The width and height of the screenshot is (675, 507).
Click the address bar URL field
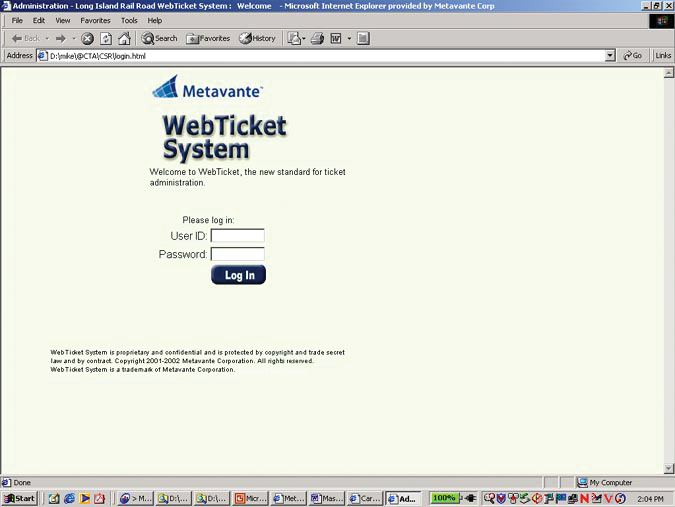pos(321,56)
